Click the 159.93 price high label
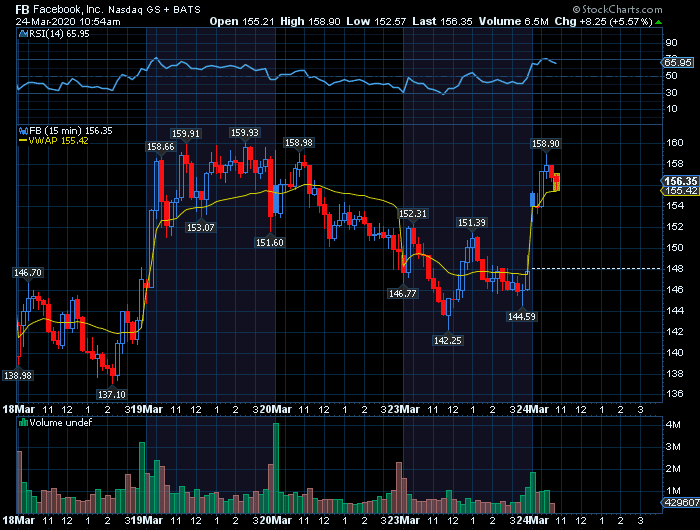The width and height of the screenshot is (700, 530). click(x=244, y=133)
